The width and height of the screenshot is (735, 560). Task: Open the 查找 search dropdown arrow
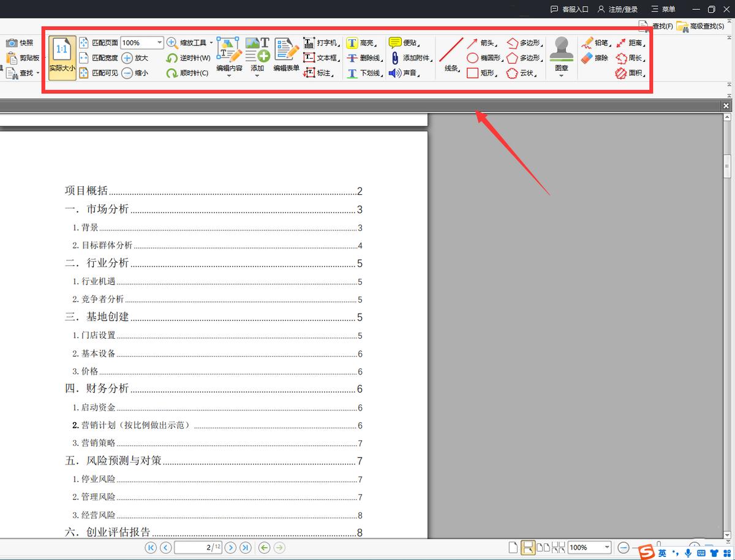[x=39, y=72]
